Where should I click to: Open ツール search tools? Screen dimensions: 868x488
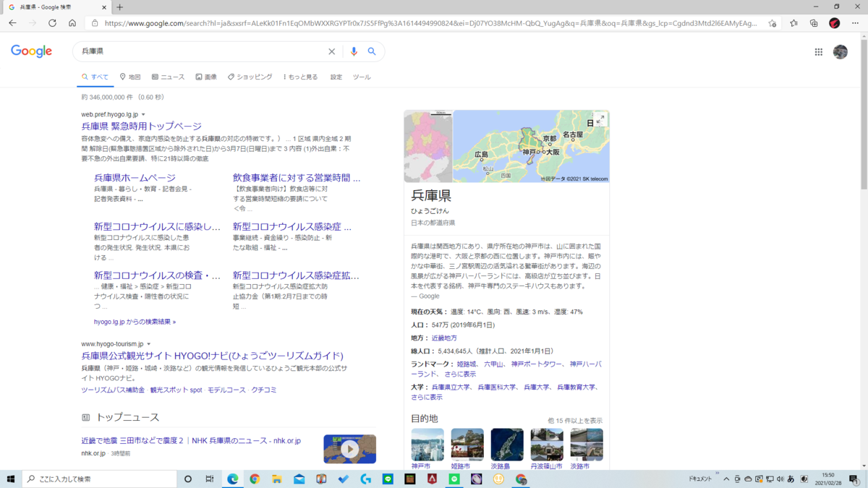(x=362, y=77)
